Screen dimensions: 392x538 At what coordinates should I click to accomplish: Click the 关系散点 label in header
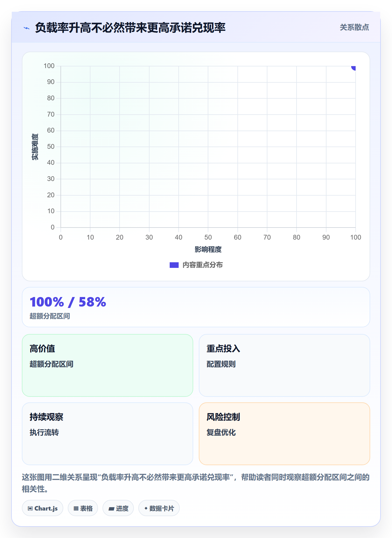[354, 27]
